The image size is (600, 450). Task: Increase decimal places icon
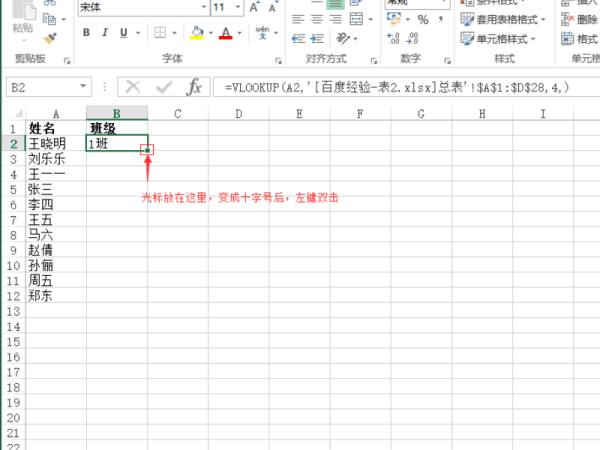click(x=394, y=38)
